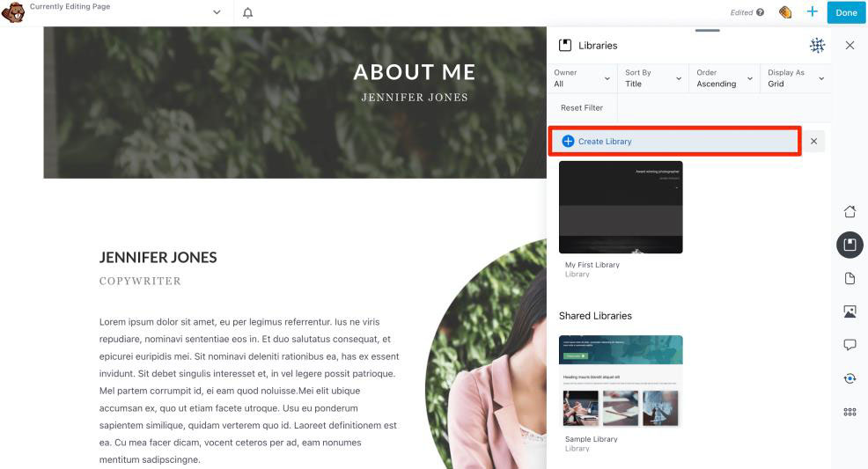Click the blue plus icon in Create Library
This screenshot has width=868, height=469.
[x=568, y=141]
